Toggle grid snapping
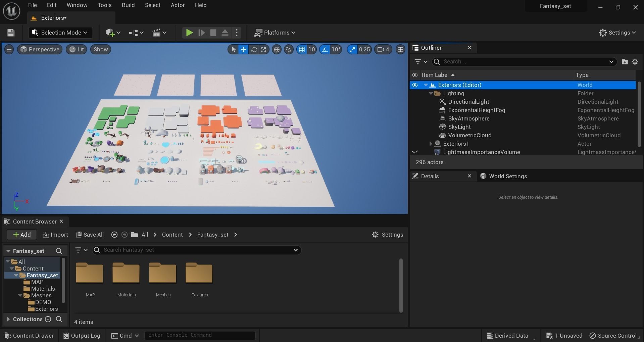Image resolution: width=644 pixels, height=342 pixels. coord(302,50)
